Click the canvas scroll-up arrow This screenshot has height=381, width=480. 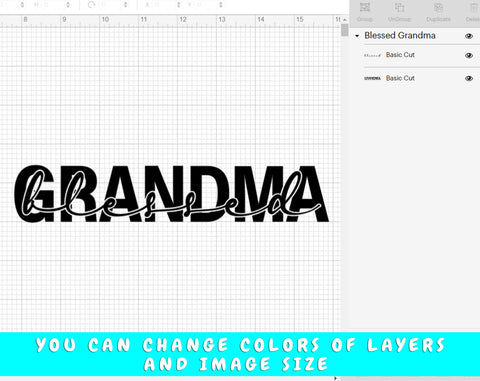[x=345, y=20]
